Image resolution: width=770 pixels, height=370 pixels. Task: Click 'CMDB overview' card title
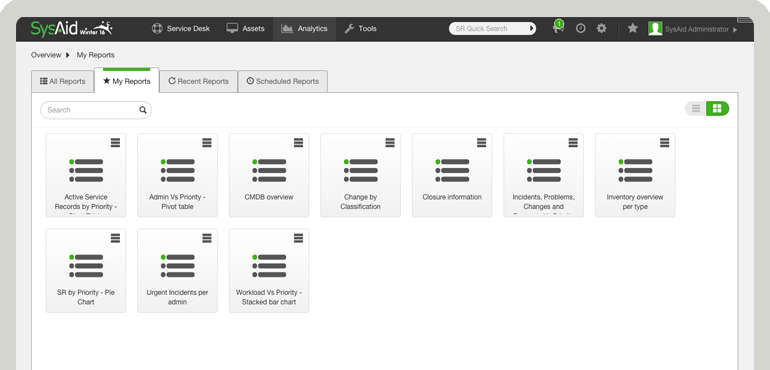click(x=269, y=197)
